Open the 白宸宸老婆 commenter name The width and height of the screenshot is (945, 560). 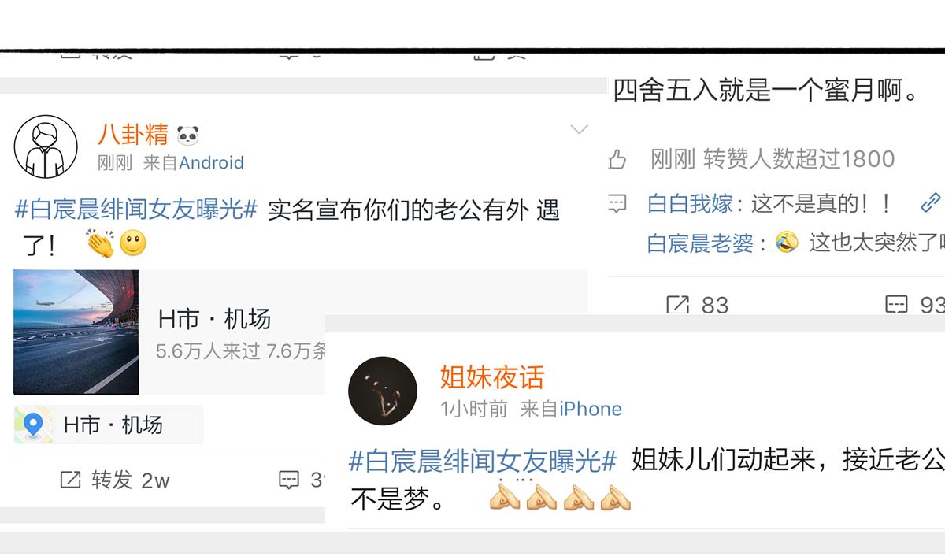pos(700,243)
